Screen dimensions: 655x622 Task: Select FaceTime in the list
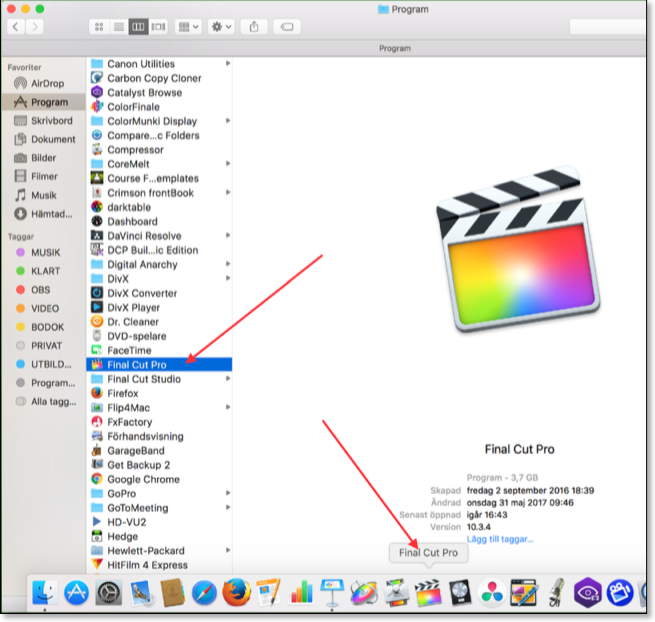tap(159, 350)
